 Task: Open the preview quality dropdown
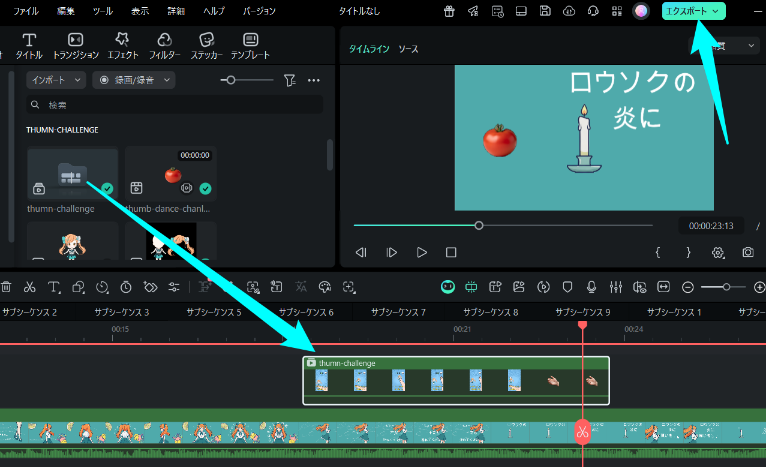(x=723, y=46)
